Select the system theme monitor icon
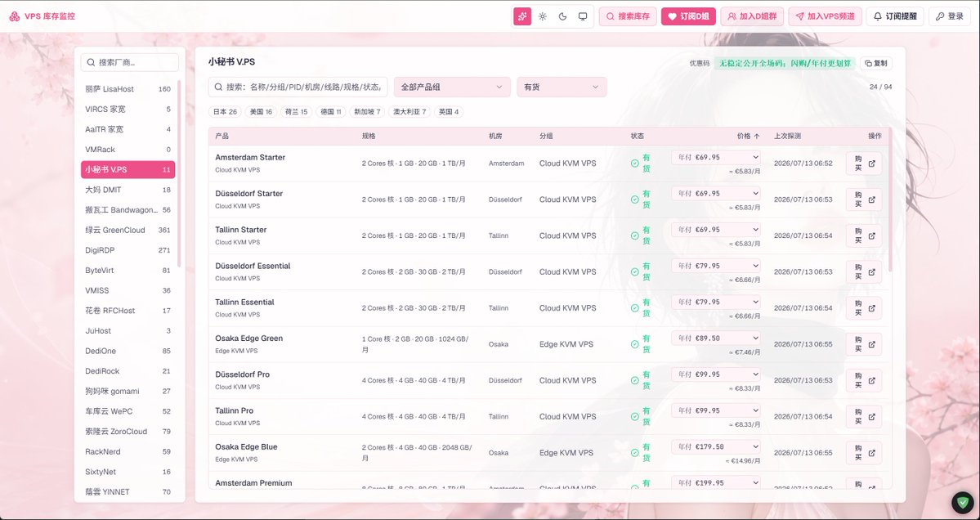The height and width of the screenshot is (520, 980). [583, 16]
